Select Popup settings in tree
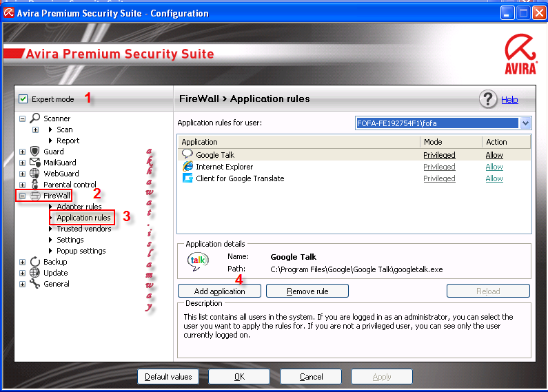548x392 pixels. click(x=81, y=251)
